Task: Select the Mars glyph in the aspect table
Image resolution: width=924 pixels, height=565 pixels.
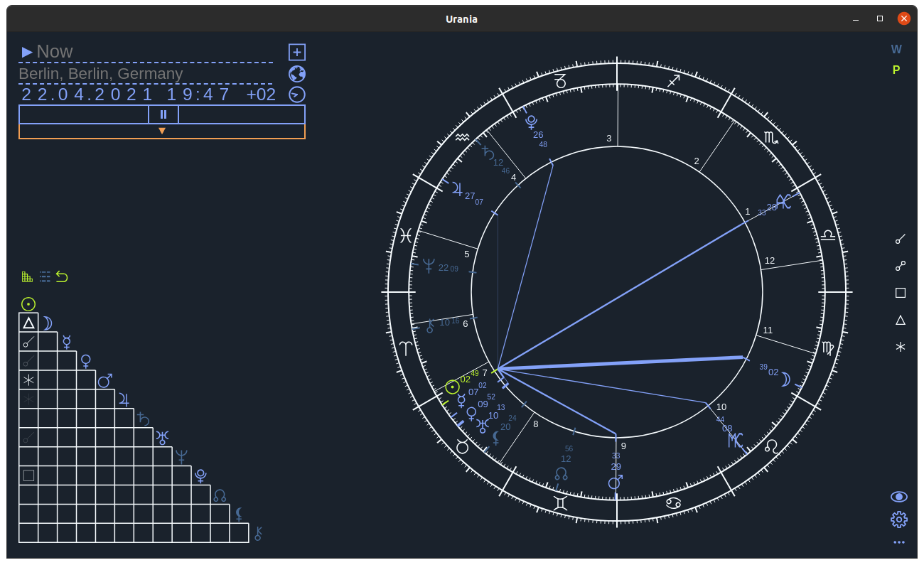Action: pos(105,380)
